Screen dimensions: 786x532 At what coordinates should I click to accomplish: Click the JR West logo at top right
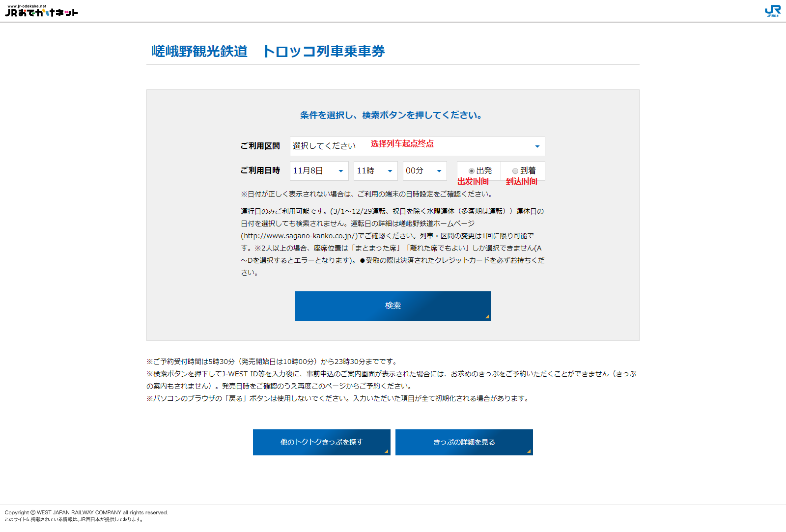point(773,11)
